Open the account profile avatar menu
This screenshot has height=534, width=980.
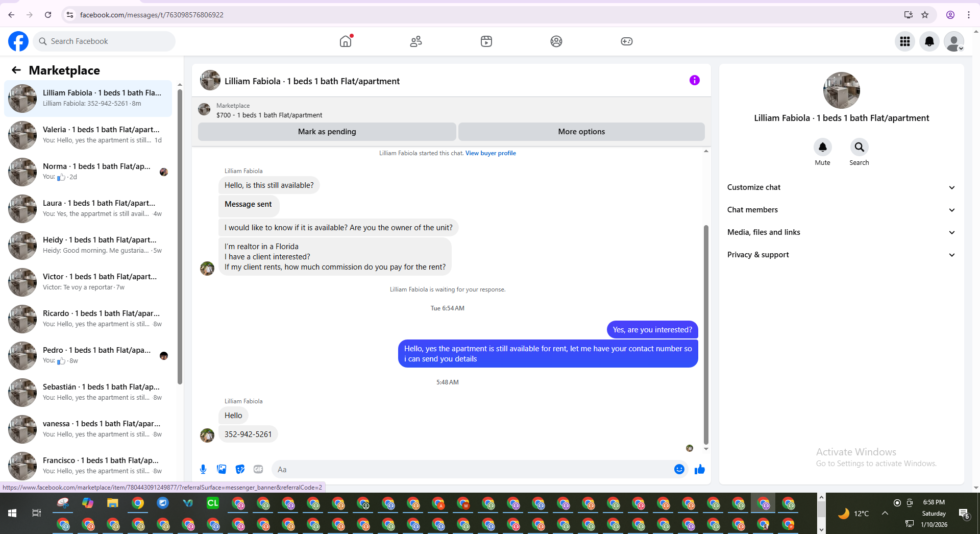(x=953, y=41)
